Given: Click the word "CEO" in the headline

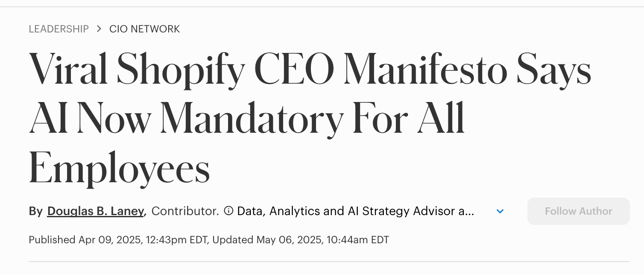Looking at the screenshot, I should [x=295, y=68].
